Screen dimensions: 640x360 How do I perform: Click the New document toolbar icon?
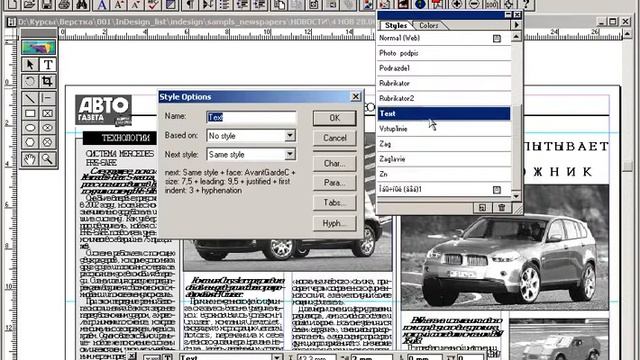[x=12, y=4]
